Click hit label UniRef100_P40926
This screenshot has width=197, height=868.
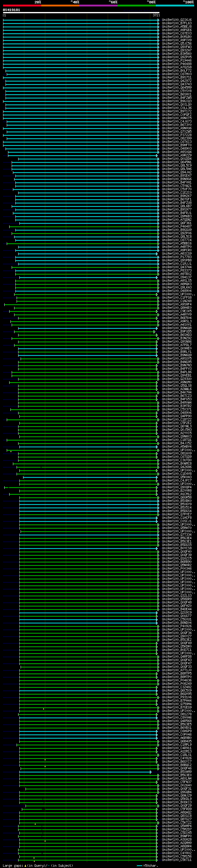click(x=177, y=626)
